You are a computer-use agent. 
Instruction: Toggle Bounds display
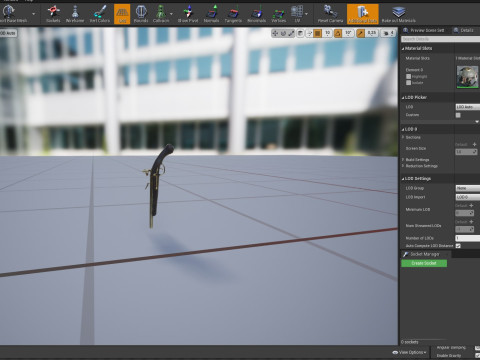pos(141,14)
